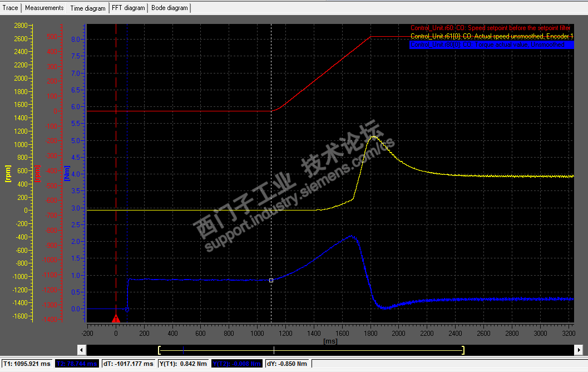The image size is (588, 372).
Task: Switch to the Trace tab
Action: (x=10, y=8)
